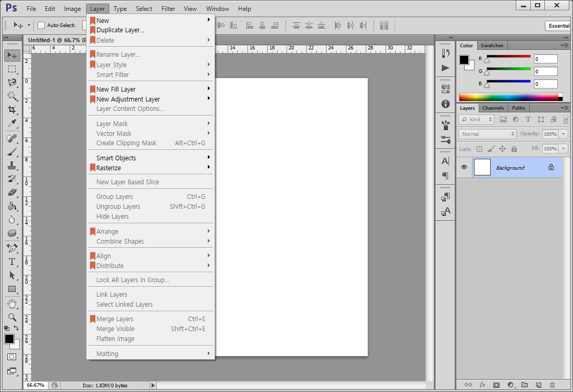The image size is (573, 392).
Task: Open the New submenu
Action: click(151, 20)
